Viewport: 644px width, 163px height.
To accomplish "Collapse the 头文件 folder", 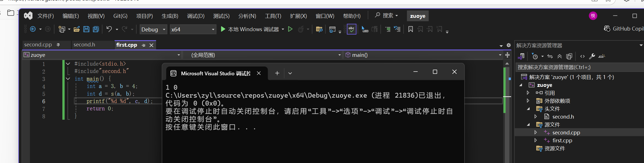I will tap(528, 109).
